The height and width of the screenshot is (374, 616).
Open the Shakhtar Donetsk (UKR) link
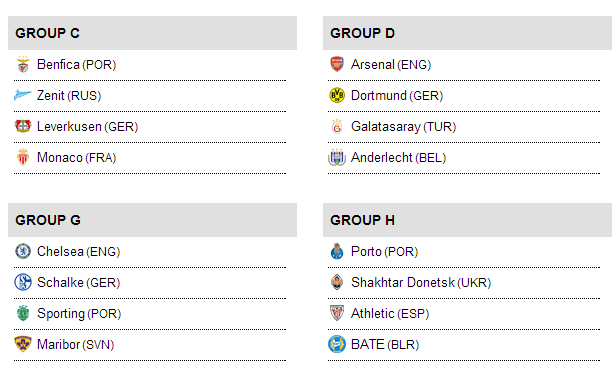pyautogui.click(x=421, y=282)
